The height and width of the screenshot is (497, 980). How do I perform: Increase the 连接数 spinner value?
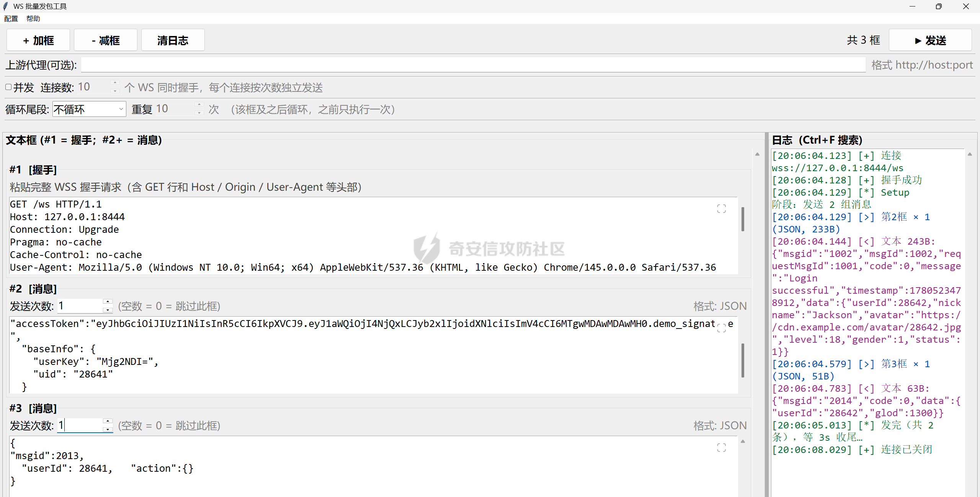coord(114,83)
